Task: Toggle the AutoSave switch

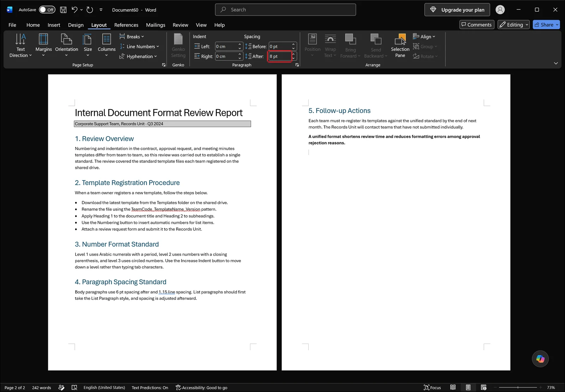Action: coord(47,10)
